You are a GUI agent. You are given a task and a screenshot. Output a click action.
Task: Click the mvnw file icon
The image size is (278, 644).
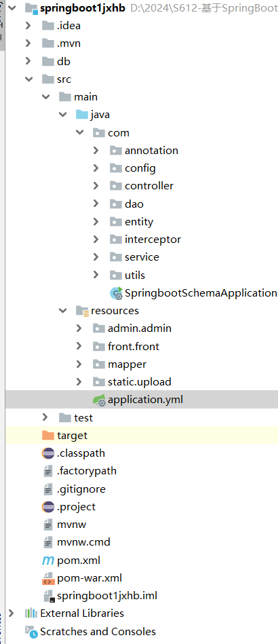point(48,525)
